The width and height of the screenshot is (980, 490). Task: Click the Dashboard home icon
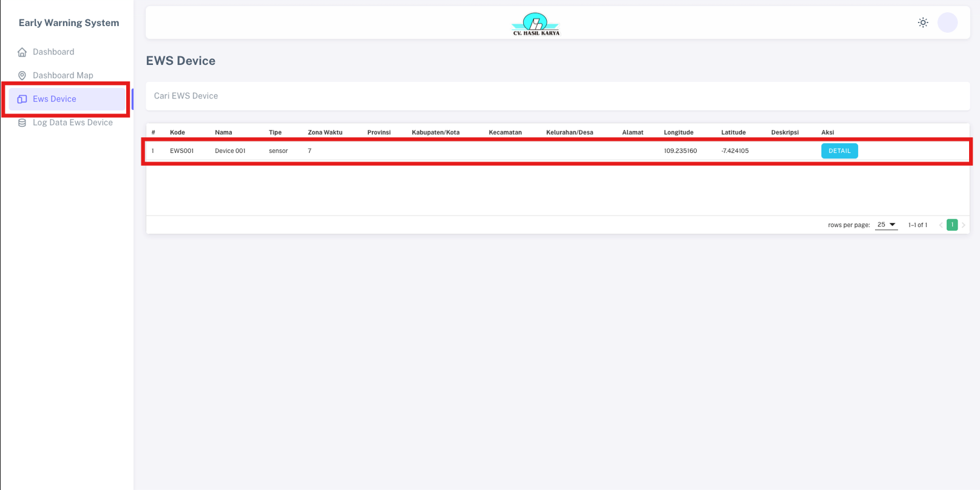(22, 52)
